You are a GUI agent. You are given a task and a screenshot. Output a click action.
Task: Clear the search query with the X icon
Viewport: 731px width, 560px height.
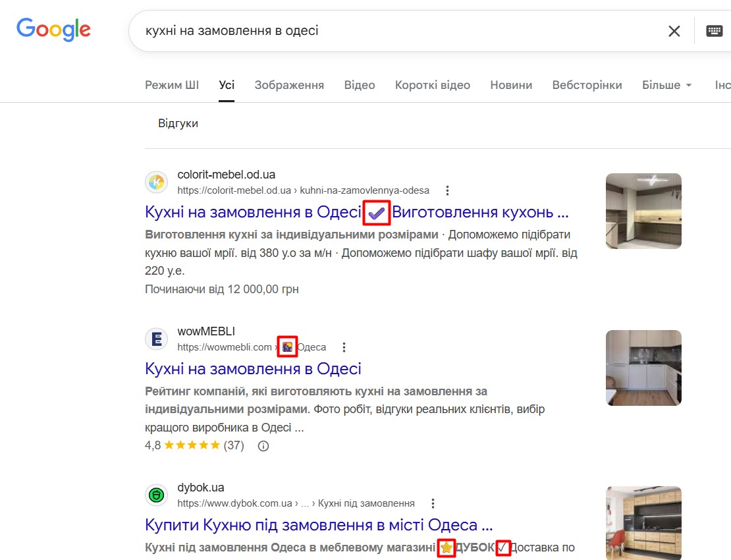click(x=674, y=31)
